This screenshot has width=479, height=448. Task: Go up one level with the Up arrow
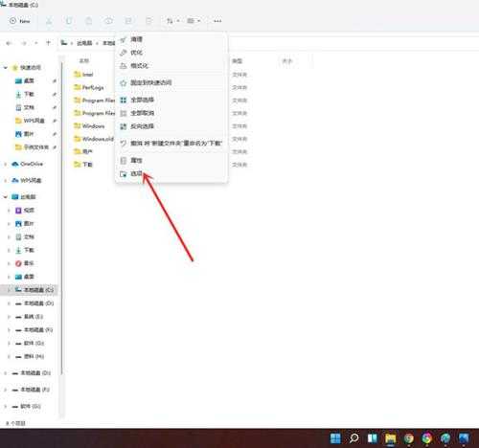[x=48, y=42]
